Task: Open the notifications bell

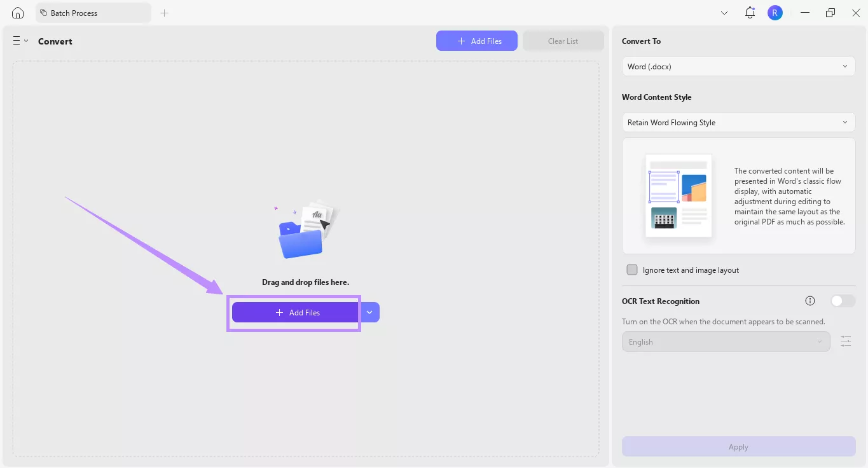Action: tap(749, 12)
